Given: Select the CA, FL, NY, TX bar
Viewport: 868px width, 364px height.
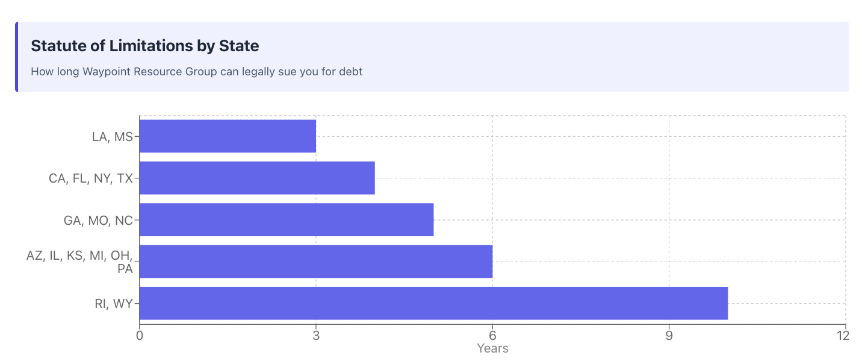Looking at the screenshot, I should click(257, 178).
